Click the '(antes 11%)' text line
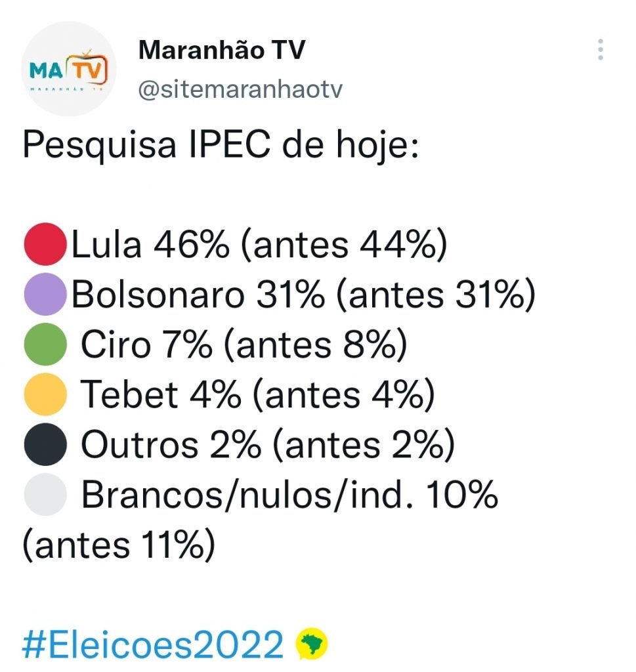Image resolution: width=636 pixels, height=672 pixels. [x=118, y=545]
